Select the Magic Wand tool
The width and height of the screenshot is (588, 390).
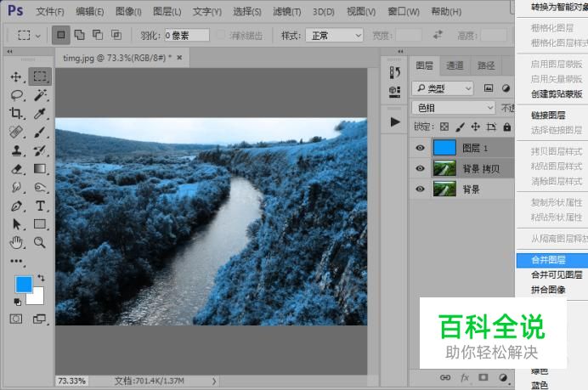[40, 95]
